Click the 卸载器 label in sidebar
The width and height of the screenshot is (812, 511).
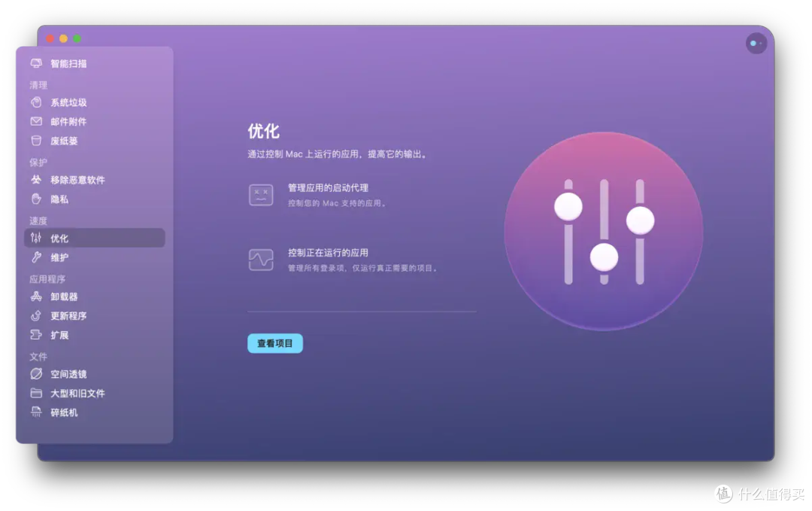[x=64, y=297]
